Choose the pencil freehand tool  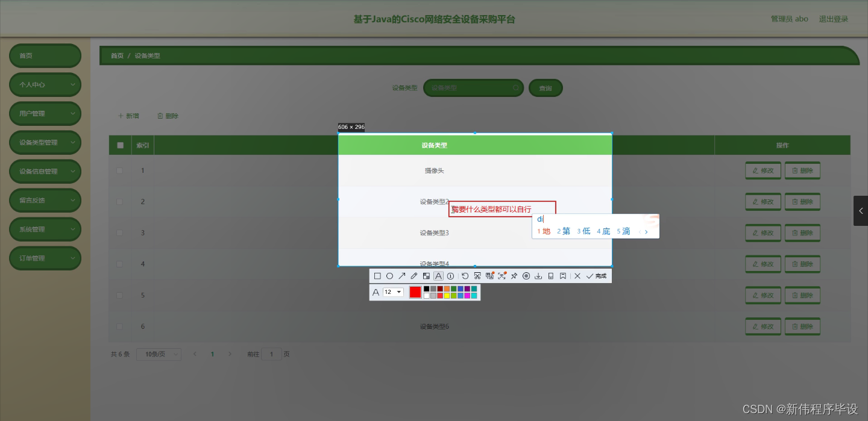coord(414,276)
